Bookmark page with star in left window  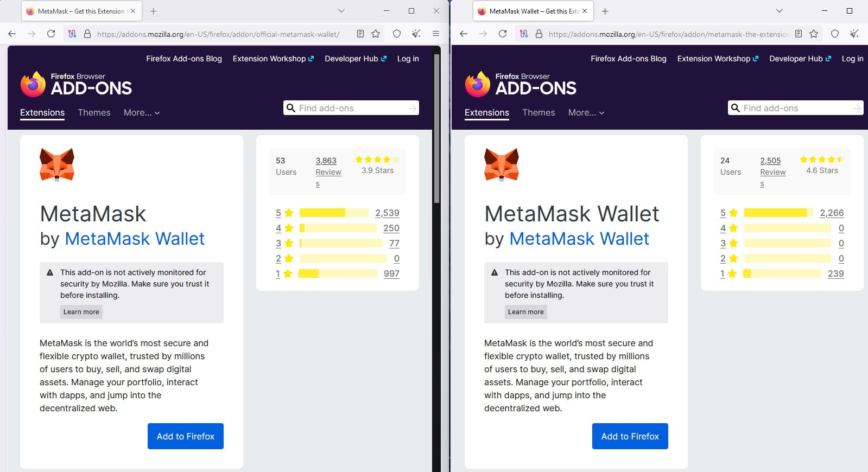pyautogui.click(x=376, y=34)
